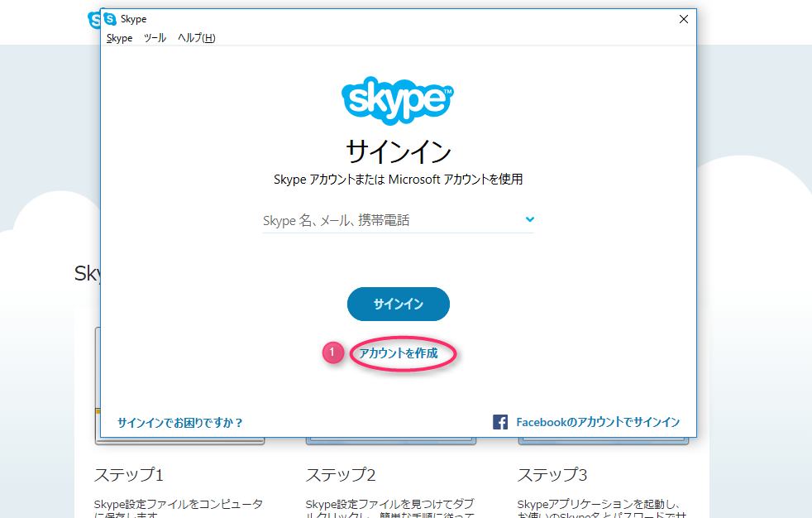Open the サインインでお困りですか？ link

tap(179, 423)
